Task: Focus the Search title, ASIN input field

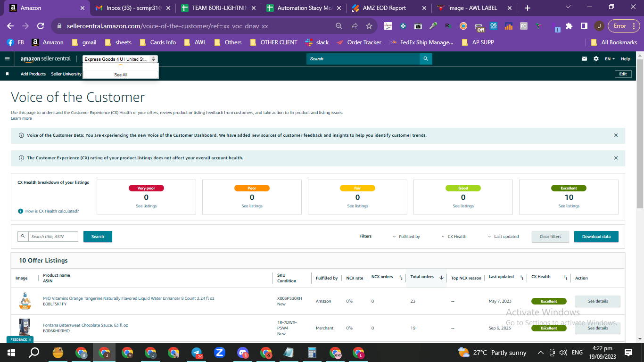Action: (53, 237)
